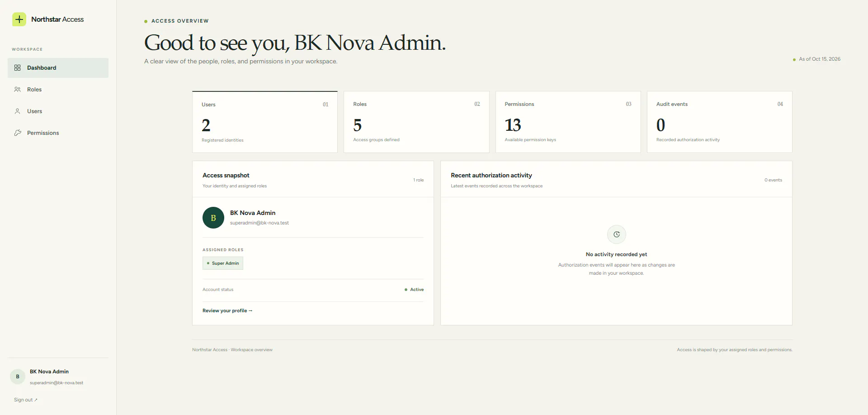The width and height of the screenshot is (868, 415).
Task: Open the Roles stat card showing 5
Action: coord(416,122)
